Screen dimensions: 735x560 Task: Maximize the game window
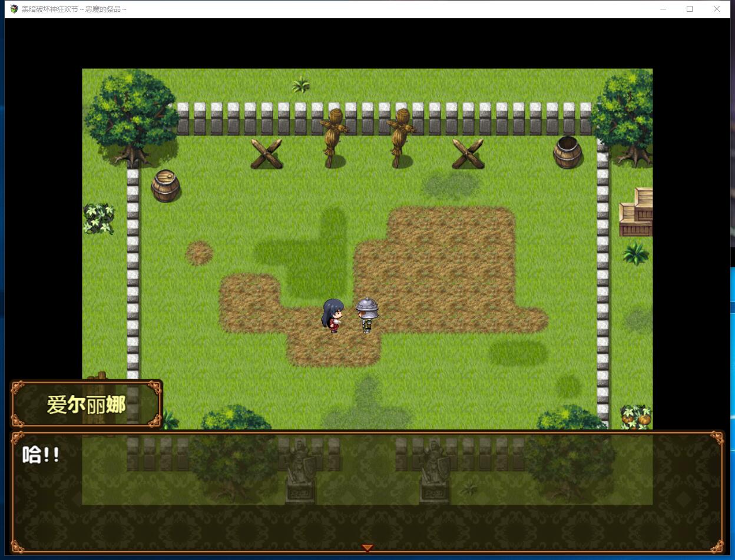pos(689,9)
